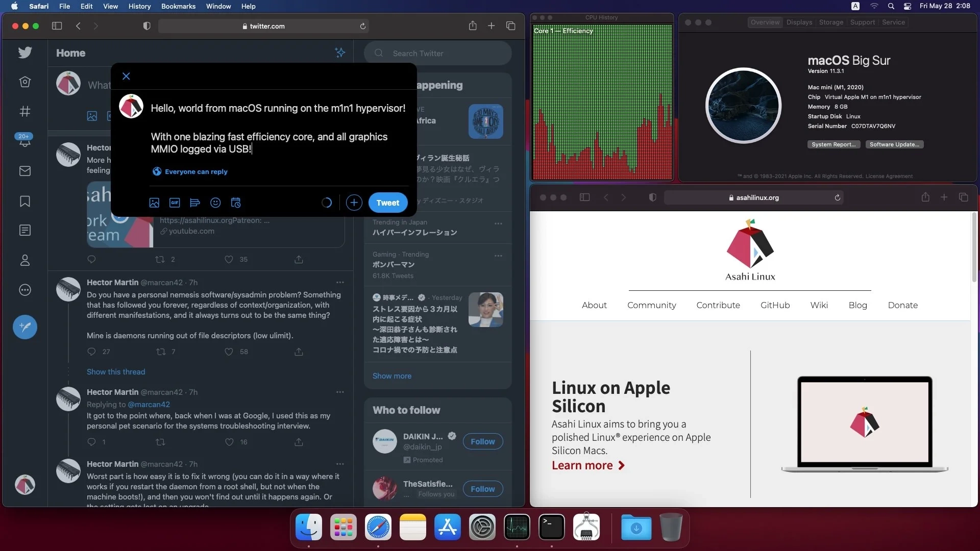Add an image to the tweet
Screen dimensions: 980x551
(x=154, y=203)
